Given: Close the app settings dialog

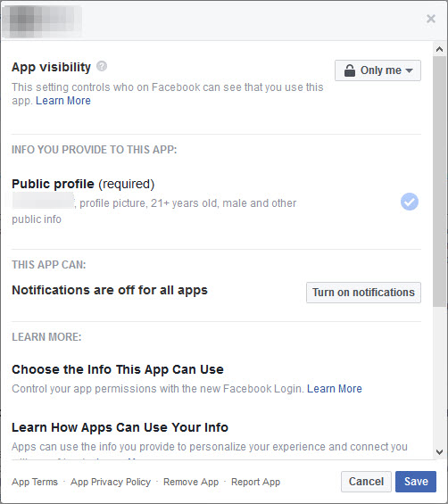Looking at the screenshot, I should click(x=431, y=19).
